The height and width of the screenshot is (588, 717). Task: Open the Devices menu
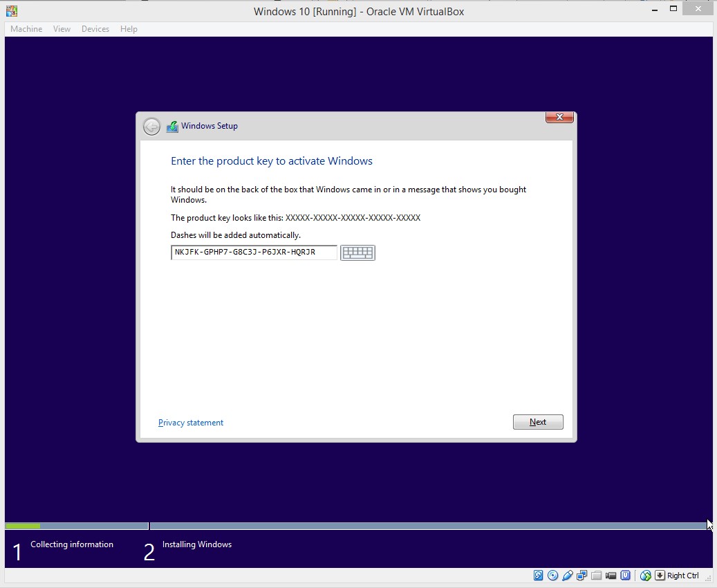click(95, 29)
